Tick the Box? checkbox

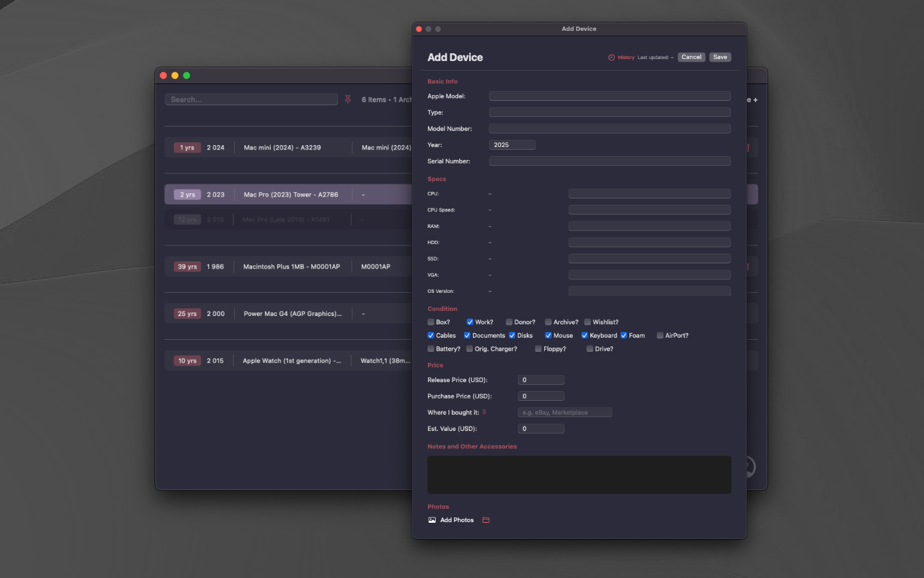point(431,322)
